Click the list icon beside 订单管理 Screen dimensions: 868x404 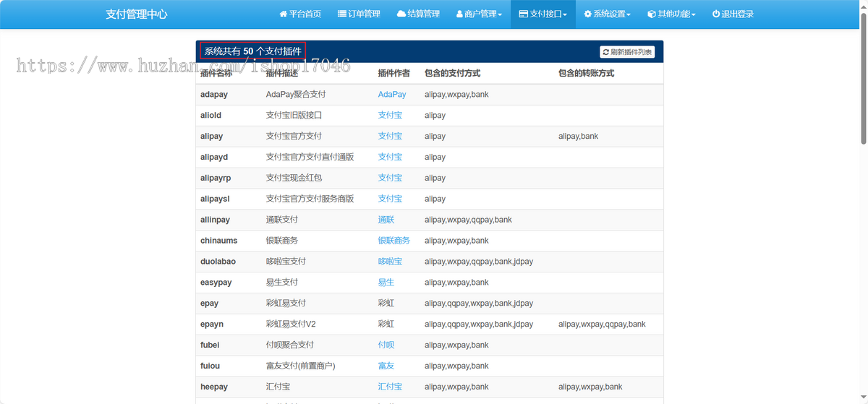[x=341, y=14]
